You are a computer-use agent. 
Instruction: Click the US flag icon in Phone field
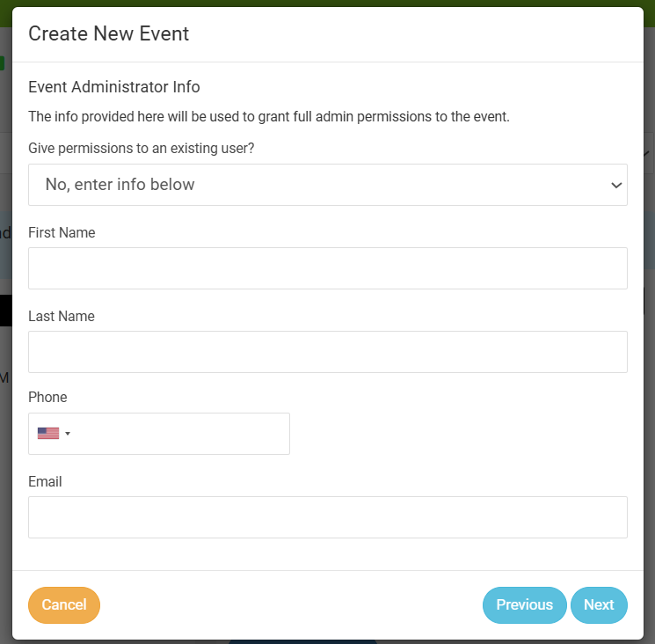[x=47, y=434]
